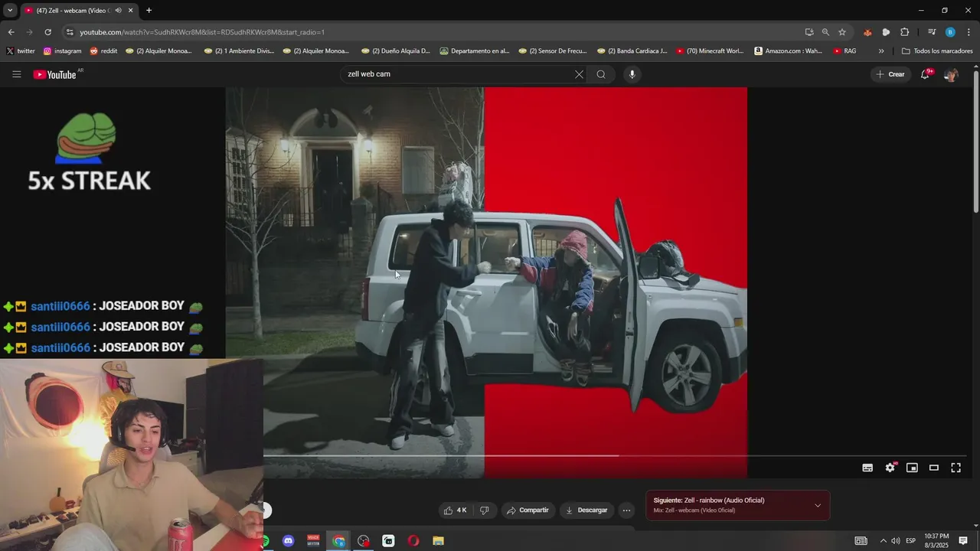Open YouTube notifications bell
Image resolution: width=980 pixels, height=551 pixels.
click(926, 74)
